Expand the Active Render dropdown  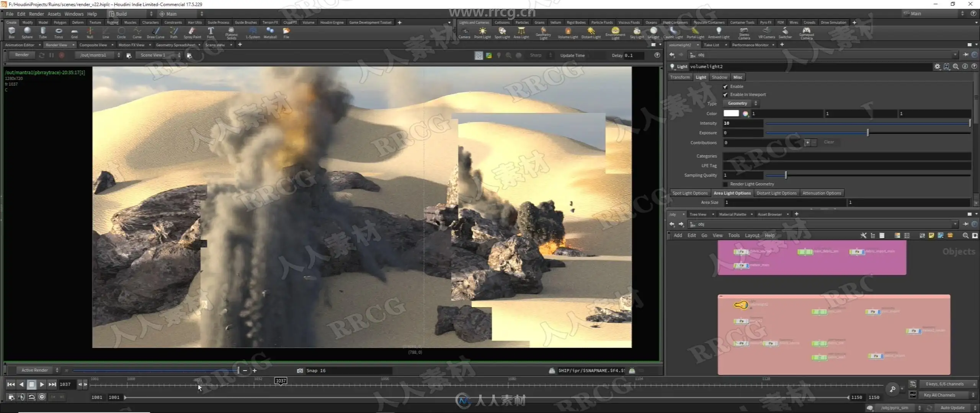pos(38,370)
